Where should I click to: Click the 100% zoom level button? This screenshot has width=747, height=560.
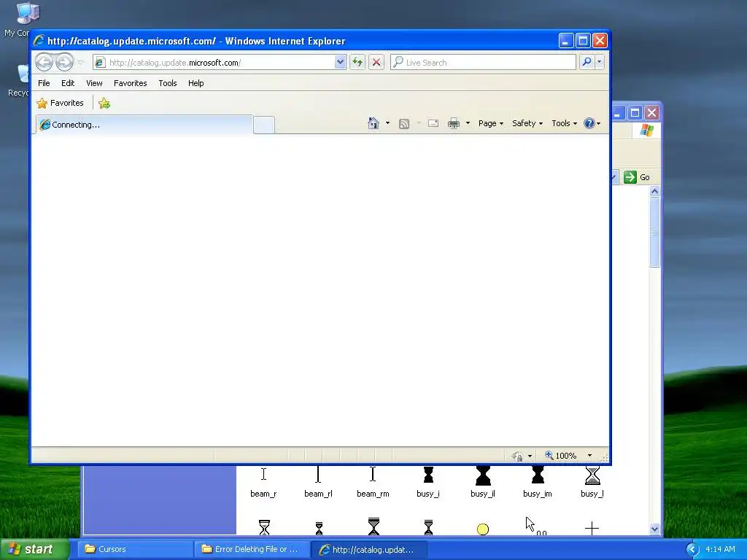pos(561,456)
